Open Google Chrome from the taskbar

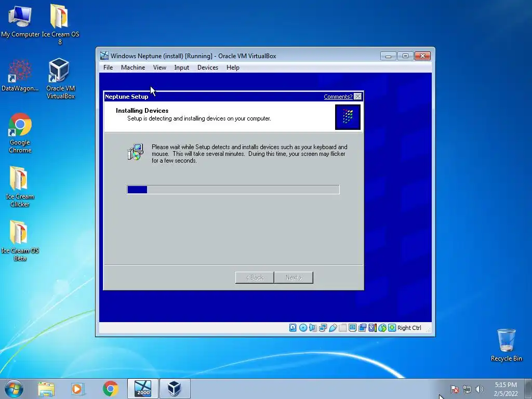pos(110,389)
